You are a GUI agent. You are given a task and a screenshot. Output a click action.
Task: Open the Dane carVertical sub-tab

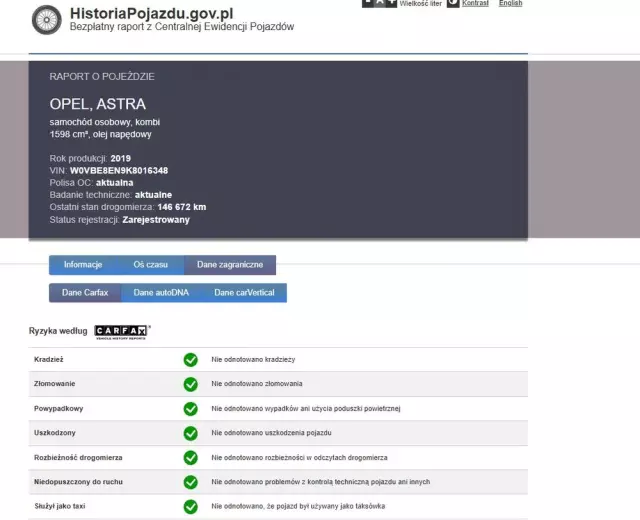point(244,293)
